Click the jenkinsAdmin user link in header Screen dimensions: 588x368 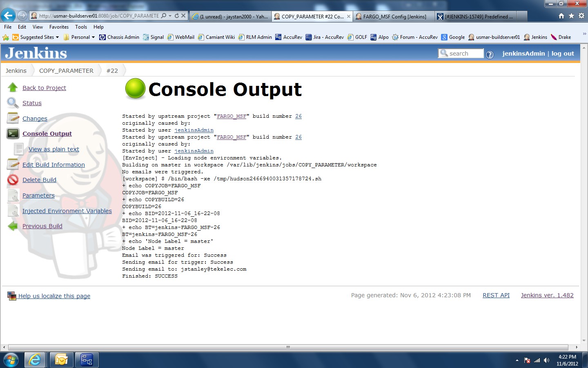[x=523, y=54]
